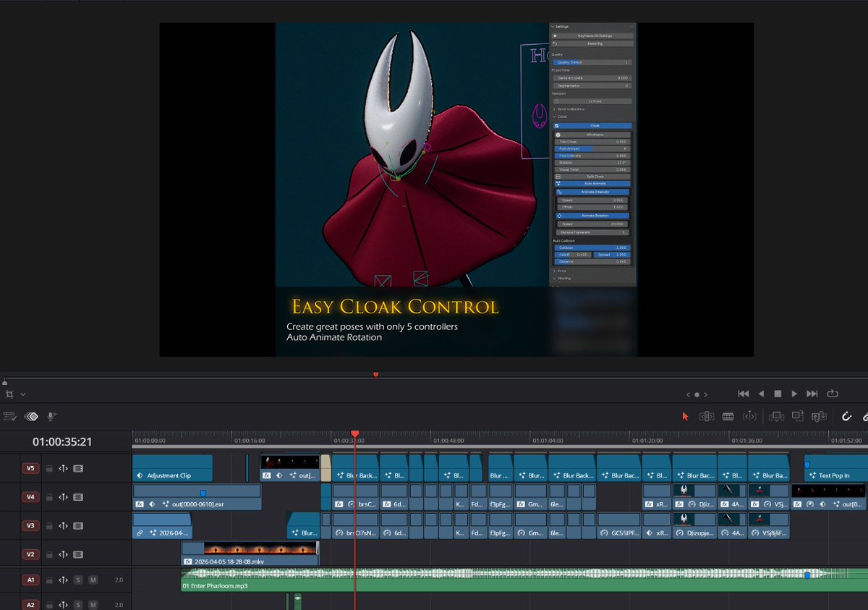Click the small green clip on A2
The height and width of the screenshot is (610, 868).
297,601
